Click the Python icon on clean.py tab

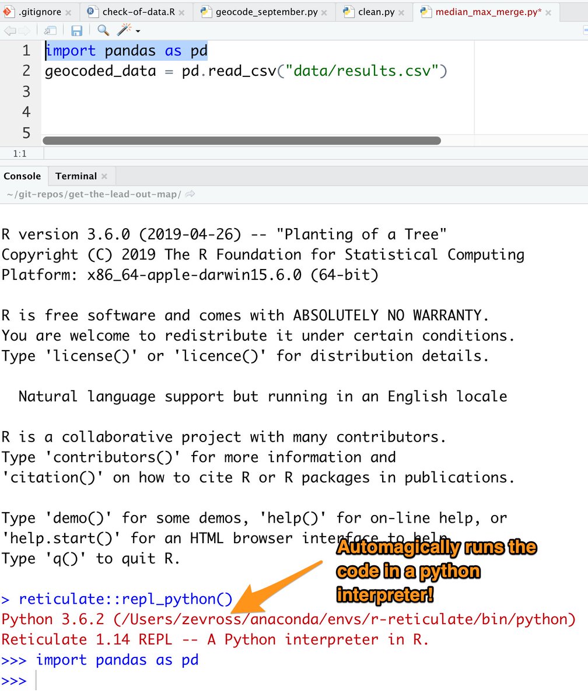point(349,12)
